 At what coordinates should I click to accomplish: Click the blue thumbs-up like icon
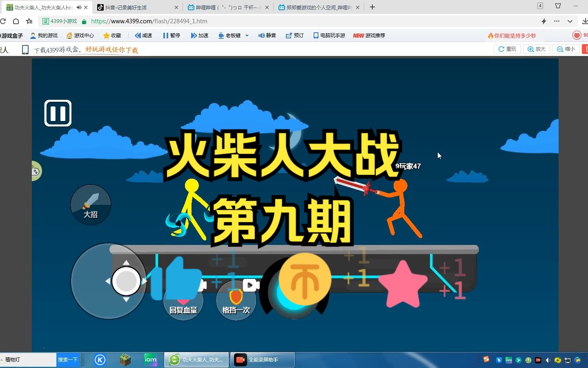(176, 279)
